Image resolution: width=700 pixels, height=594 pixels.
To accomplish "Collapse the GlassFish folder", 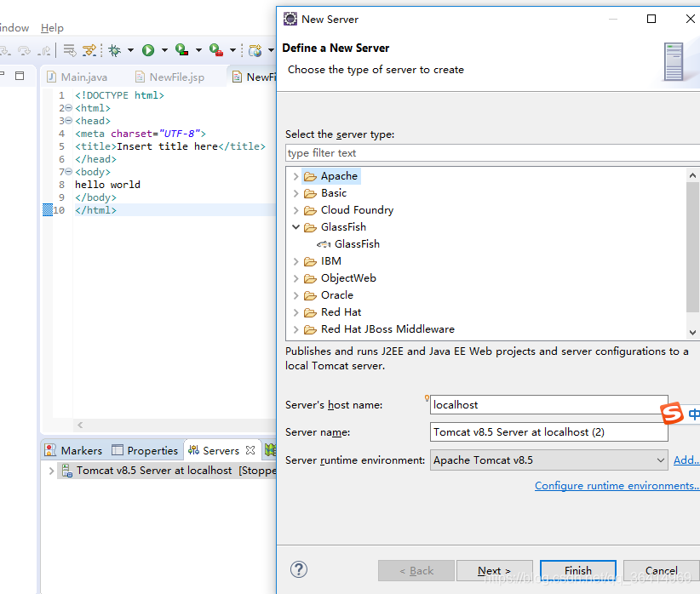I will pyautogui.click(x=295, y=227).
